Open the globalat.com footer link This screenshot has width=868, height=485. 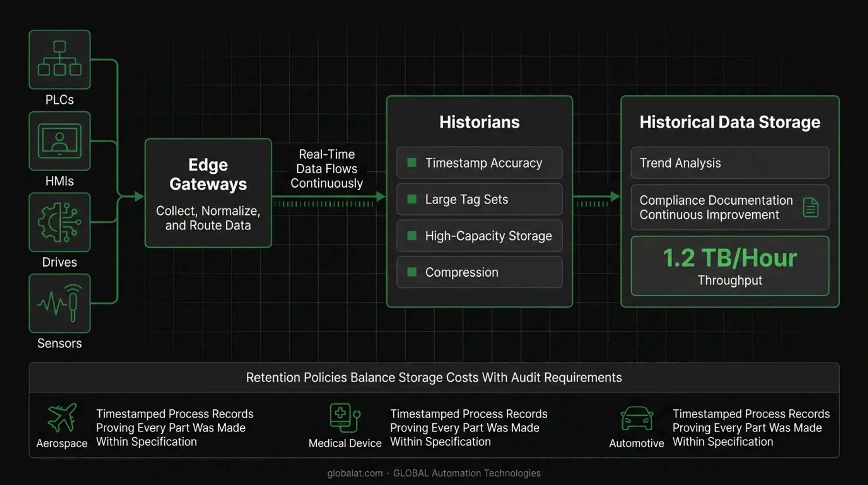(355, 473)
